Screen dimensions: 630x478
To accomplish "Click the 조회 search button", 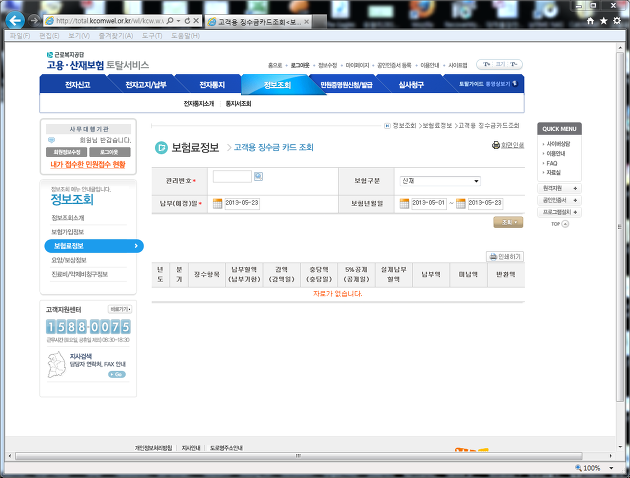I will coord(508,222).
